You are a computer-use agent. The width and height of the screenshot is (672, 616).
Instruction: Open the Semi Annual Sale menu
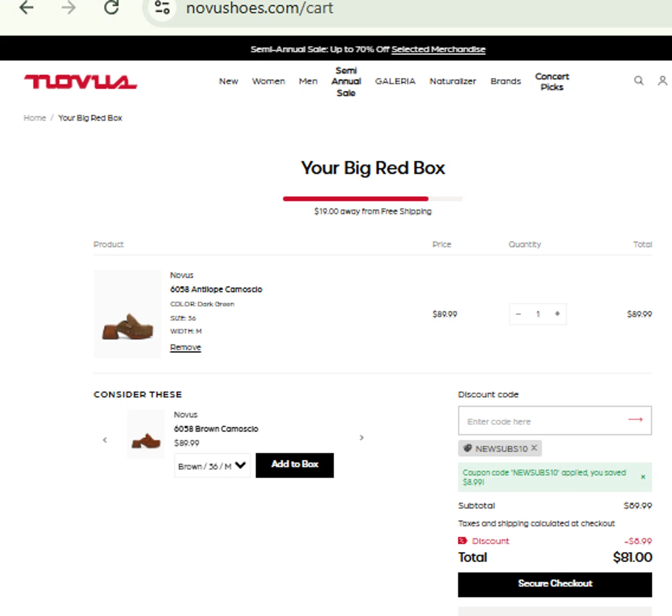(346, 81)
